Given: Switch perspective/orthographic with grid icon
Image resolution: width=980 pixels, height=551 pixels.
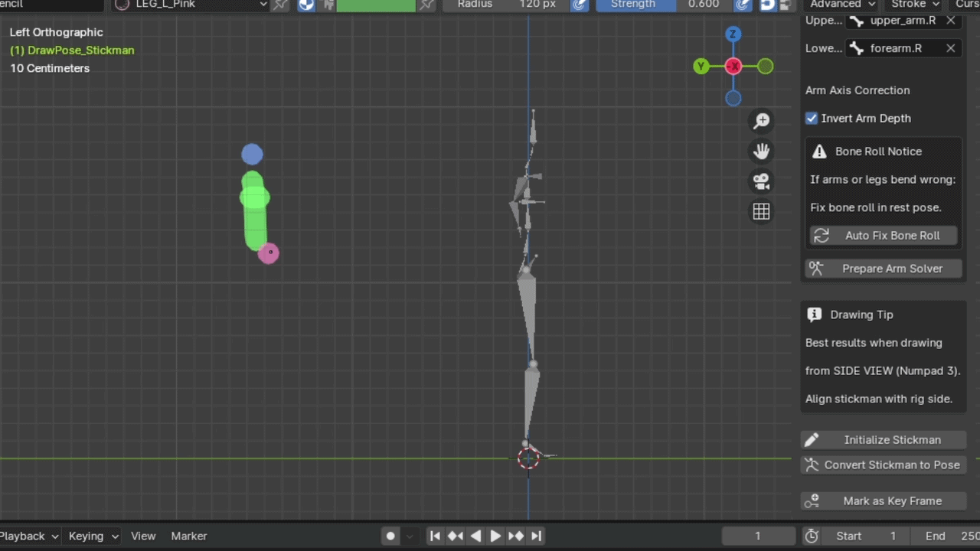Looking at the screenshot, I should pyautogui.click(x=761, y=212).
